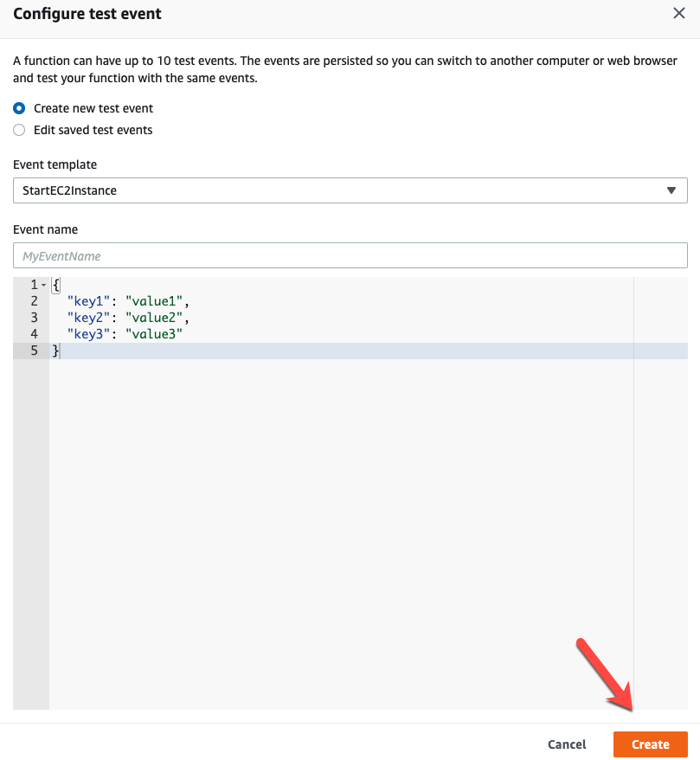The width and height of the screenshot is (700, 760).
Task: Click line number 4 in gutter
Action: point(34,334)
